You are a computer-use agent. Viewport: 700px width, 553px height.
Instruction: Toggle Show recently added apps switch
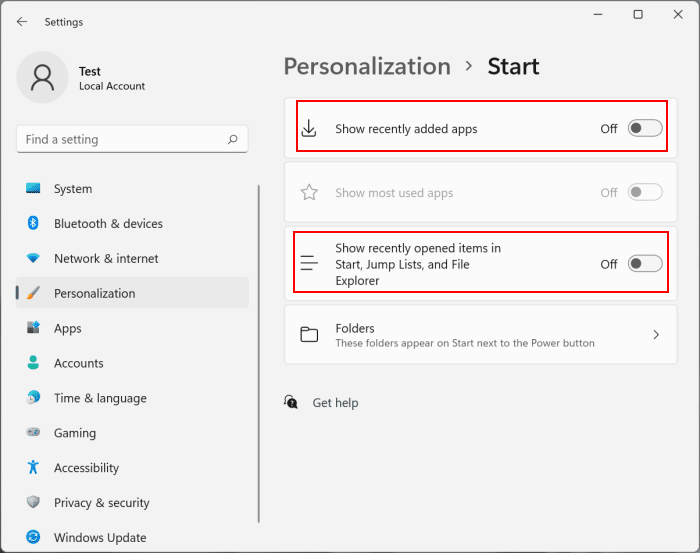click(x=645, y=129)
